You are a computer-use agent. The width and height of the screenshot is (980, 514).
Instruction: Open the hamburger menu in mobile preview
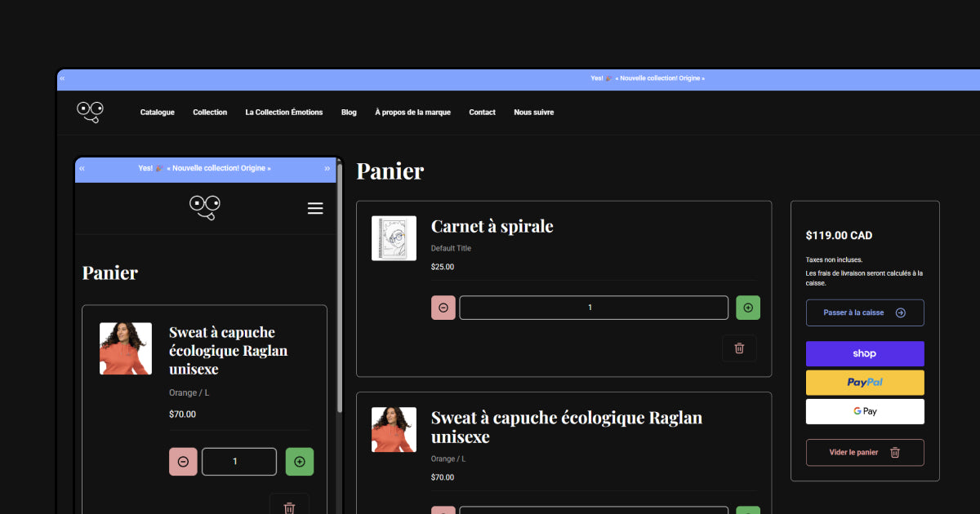tap(315, 209)
